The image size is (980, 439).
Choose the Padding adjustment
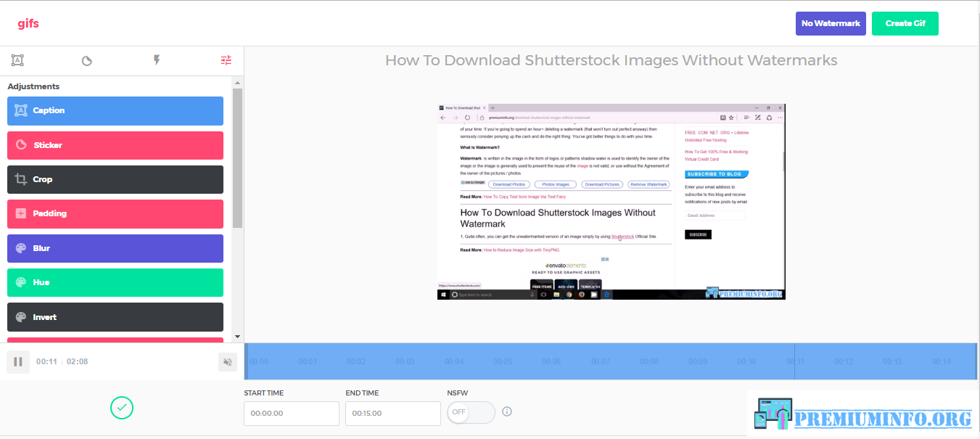pyautogui.click(x=115, y=214)
